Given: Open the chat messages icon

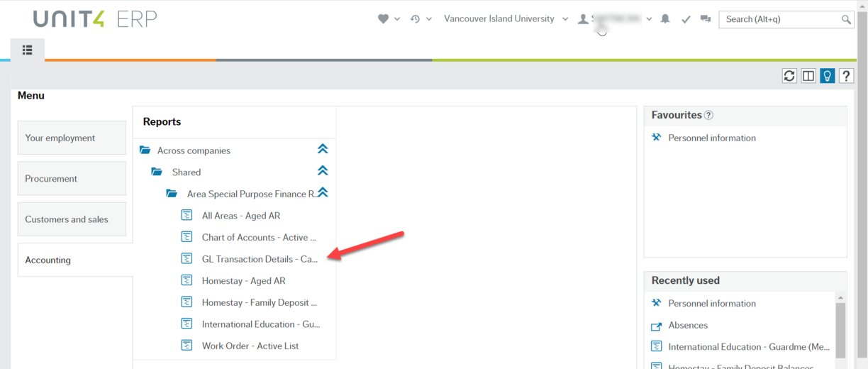Looking at the screenshot, I should tap(706, 19).
